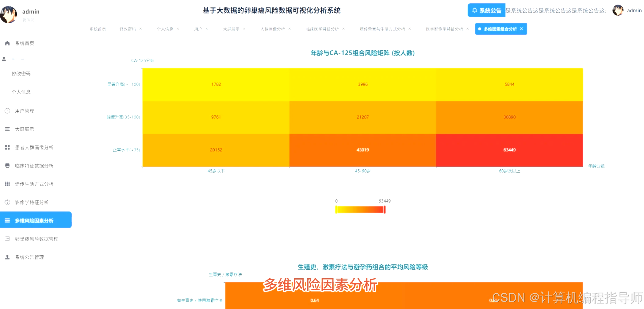The width and height of the screenshot is (644, 309).
Task: Click heatmap cell with value 21207
Action: (363, 117)
